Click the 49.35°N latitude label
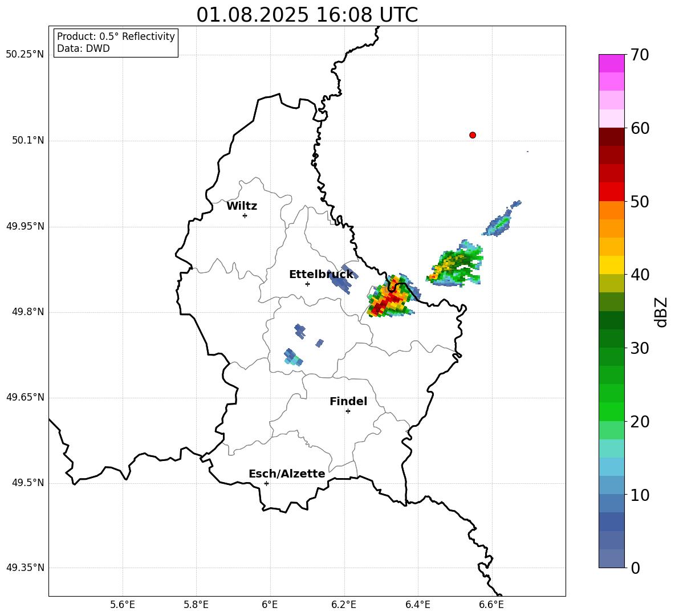 pos(25,568)
